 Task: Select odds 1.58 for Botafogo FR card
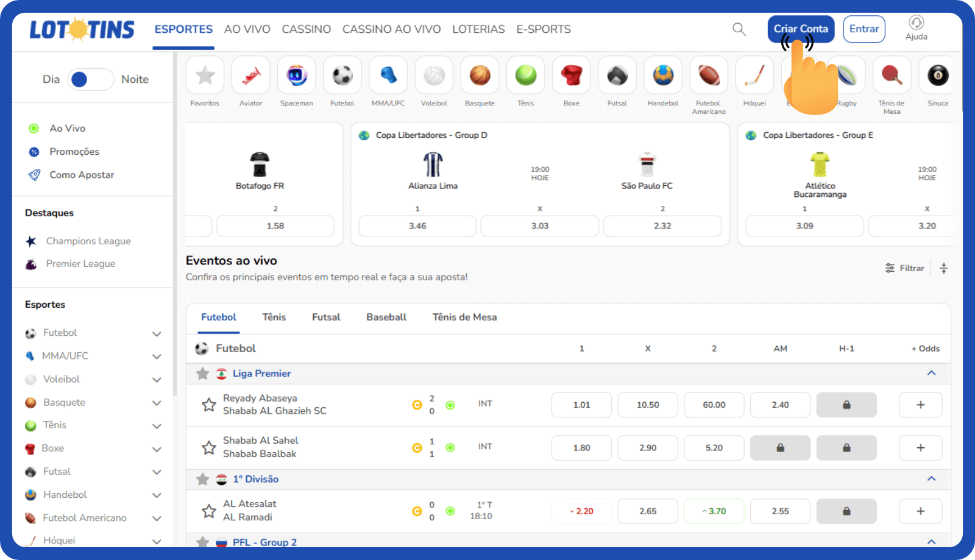(275, 226)
